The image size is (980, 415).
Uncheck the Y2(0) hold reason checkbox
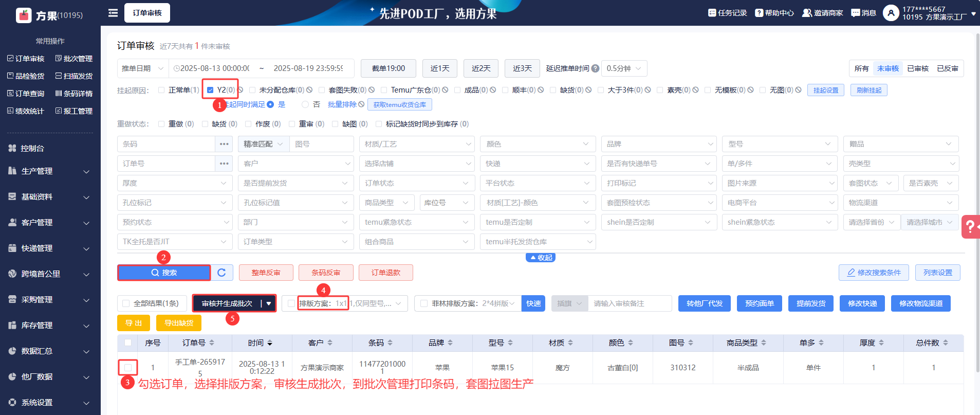click(x=210, y=90)
